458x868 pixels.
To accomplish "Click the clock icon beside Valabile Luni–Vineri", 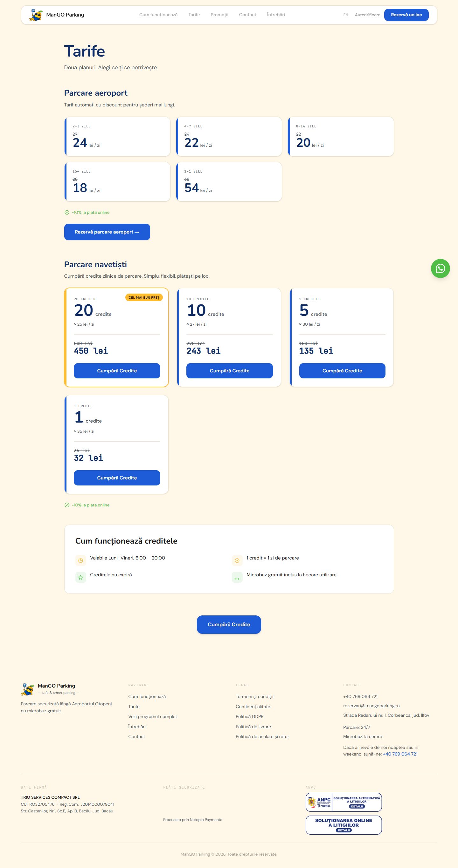I will coord(80,561).
